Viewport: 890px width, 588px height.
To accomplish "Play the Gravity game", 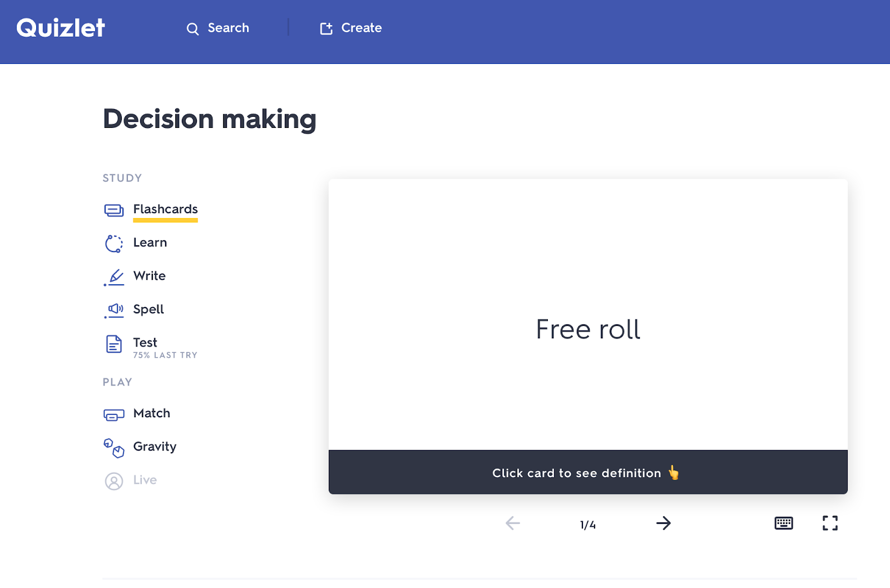I will [x=155, y=447].
